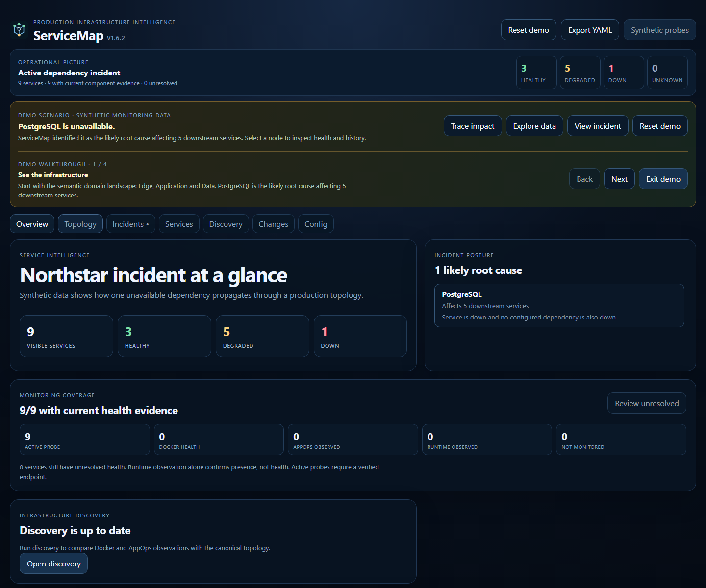
Task: Click the 9 VISIBLE SERVICES card
Action: pyautogui.click(x=66, y=336)
